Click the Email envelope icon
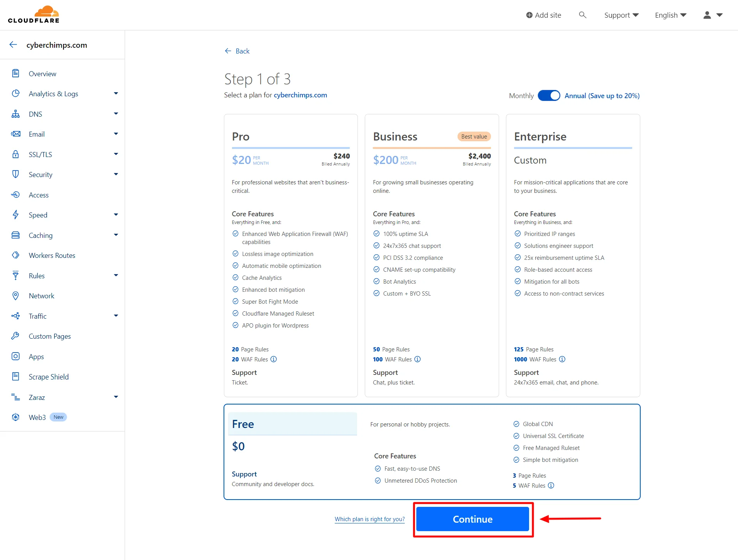The width and height of the screenshot is (738, 560). (15, 134)
